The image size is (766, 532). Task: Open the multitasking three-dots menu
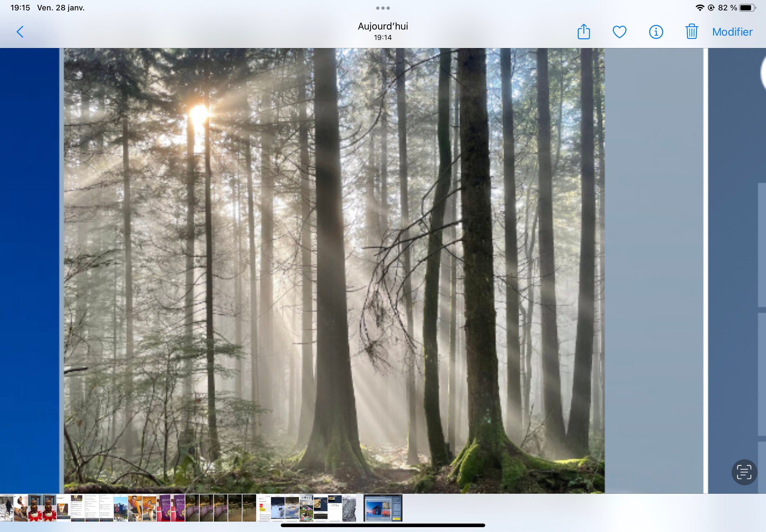(x=383, y=8)
